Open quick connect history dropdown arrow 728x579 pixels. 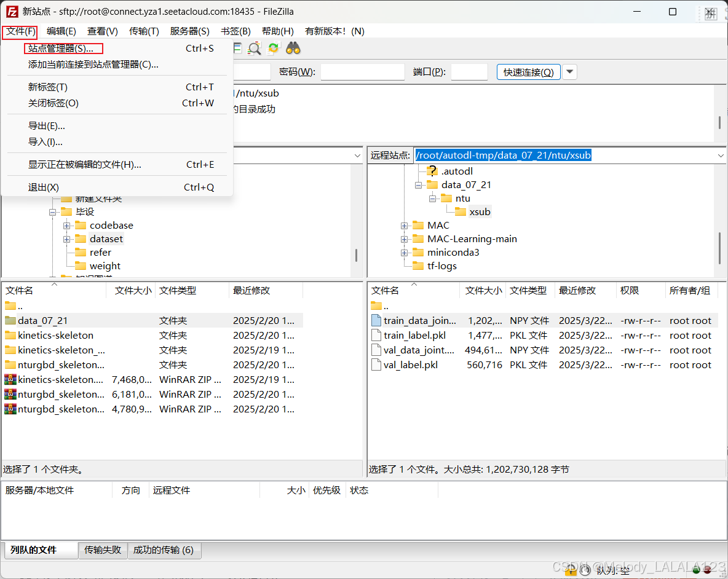coord(570,72)
